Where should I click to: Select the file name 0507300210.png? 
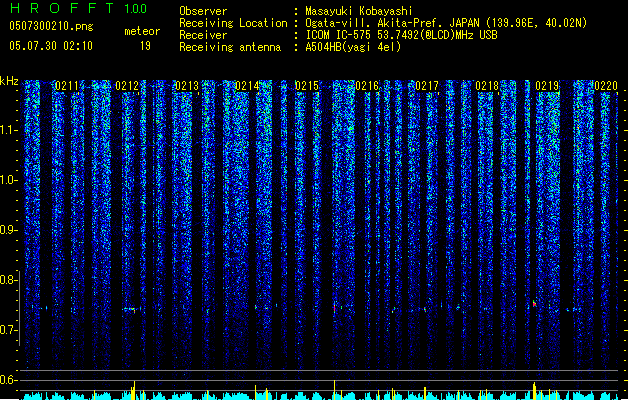tap(51, 26)
